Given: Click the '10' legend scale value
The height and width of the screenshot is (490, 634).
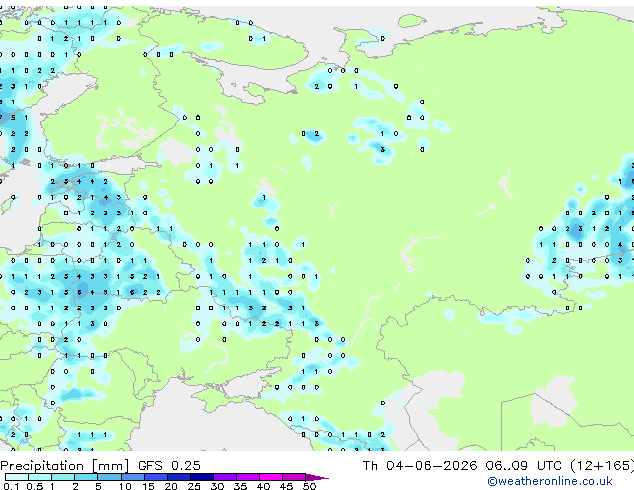Looking at the screenshot, I should 125,486.
